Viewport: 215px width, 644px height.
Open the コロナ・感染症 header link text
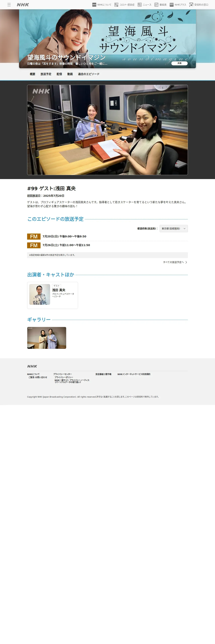(x=127, y=5)
